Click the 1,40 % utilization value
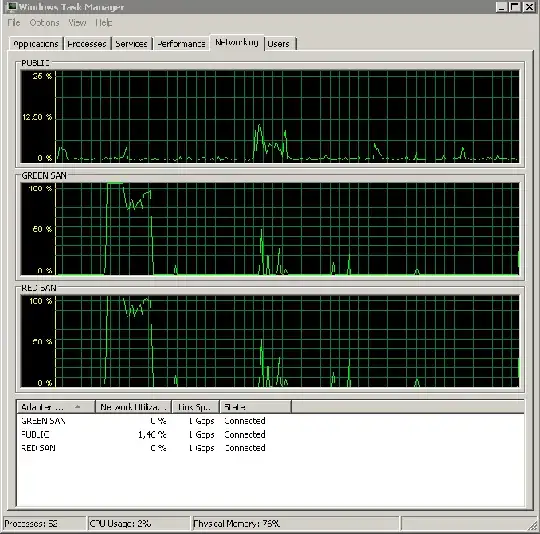This screenshot has width=540, height=534. [152, 435]
